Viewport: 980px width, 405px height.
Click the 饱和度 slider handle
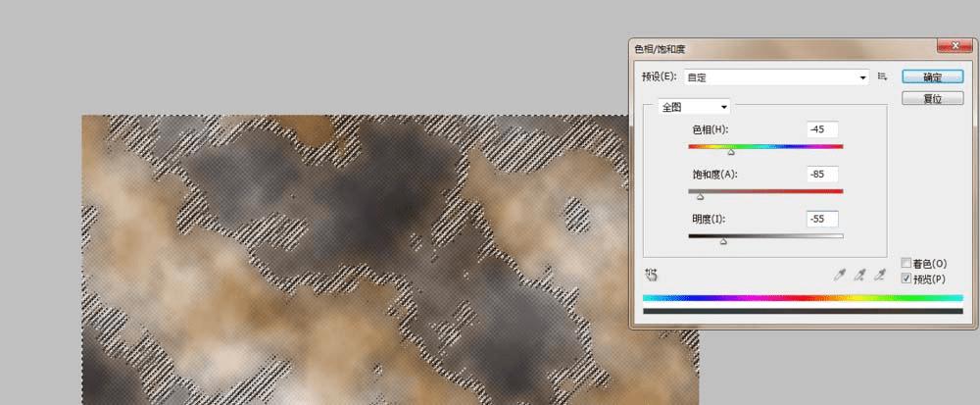[700, 197]
